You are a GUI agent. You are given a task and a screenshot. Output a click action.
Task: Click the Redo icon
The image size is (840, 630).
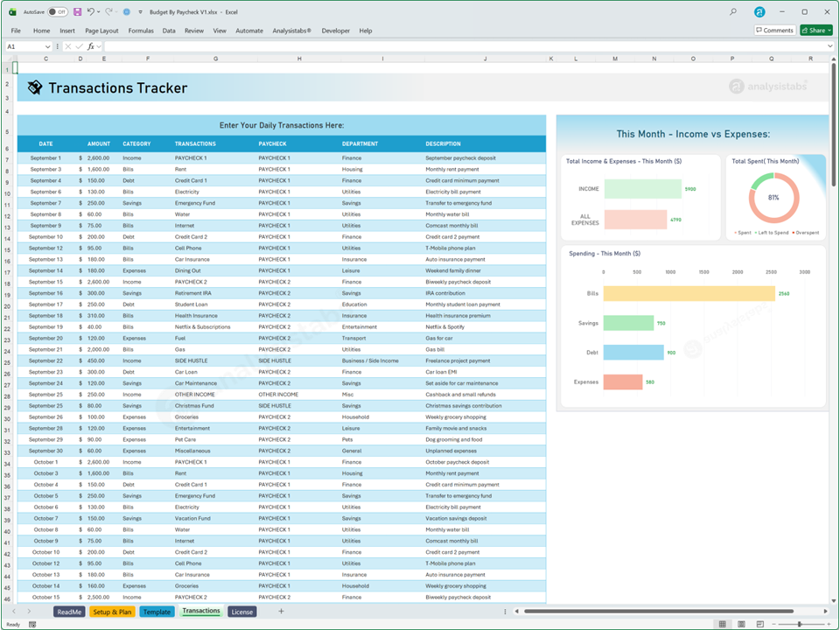110,11
